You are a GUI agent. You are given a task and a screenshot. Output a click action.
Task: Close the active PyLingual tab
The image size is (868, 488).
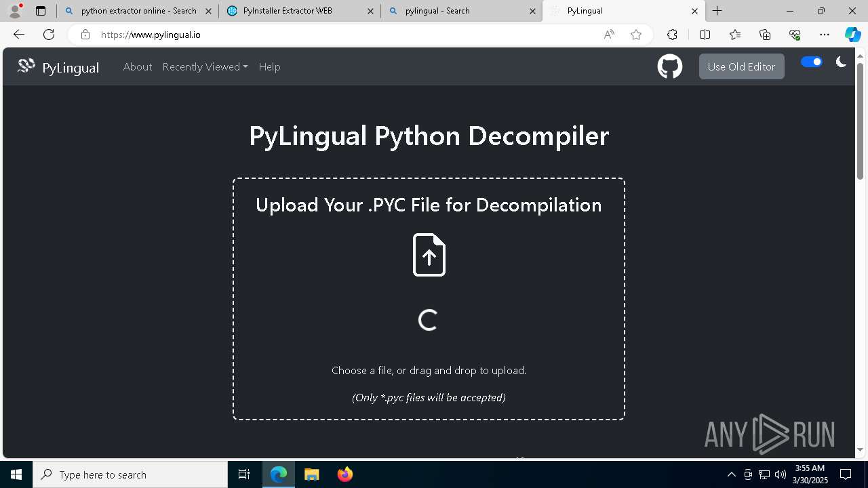[x=694, y=11]
